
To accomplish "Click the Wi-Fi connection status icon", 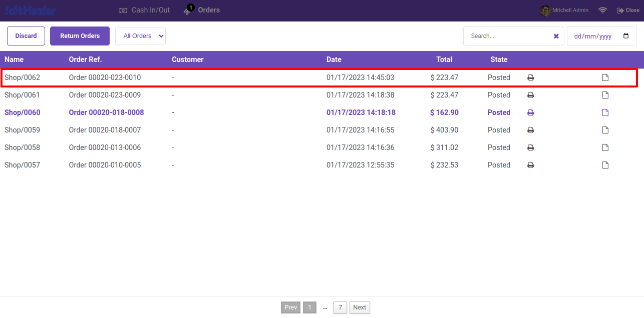I will point(603,10).
